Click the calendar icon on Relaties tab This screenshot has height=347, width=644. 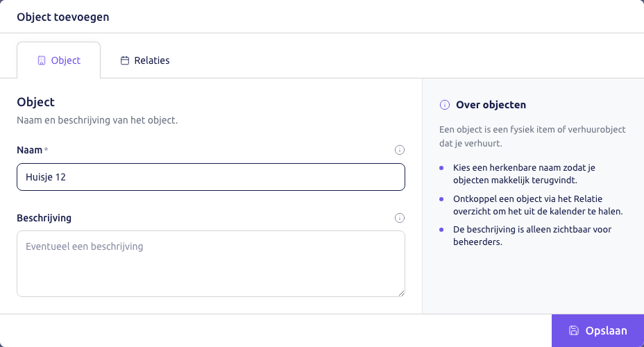point(125,60)
